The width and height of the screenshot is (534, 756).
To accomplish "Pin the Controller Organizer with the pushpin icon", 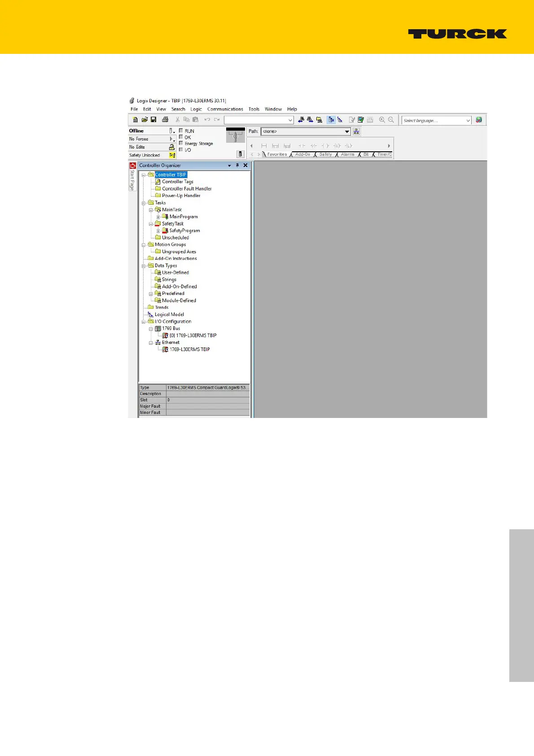I will tap(237, 165).
